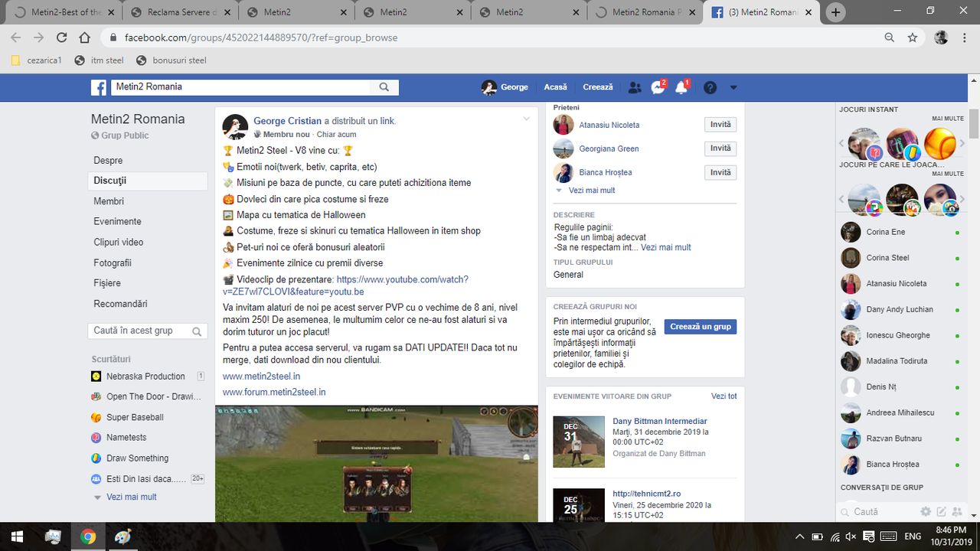This screenshot has height=551, width=980.
Task: Open the Fotografii section
Action: coord(147,263)
